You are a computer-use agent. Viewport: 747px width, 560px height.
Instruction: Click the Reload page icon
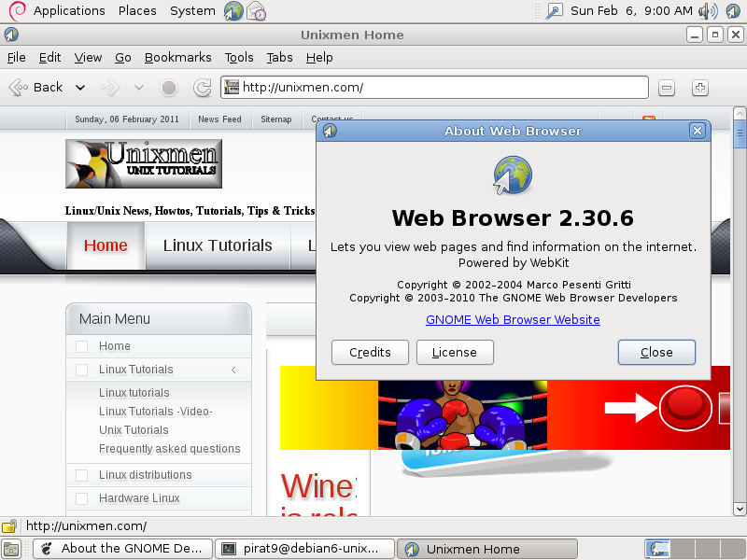203,88
